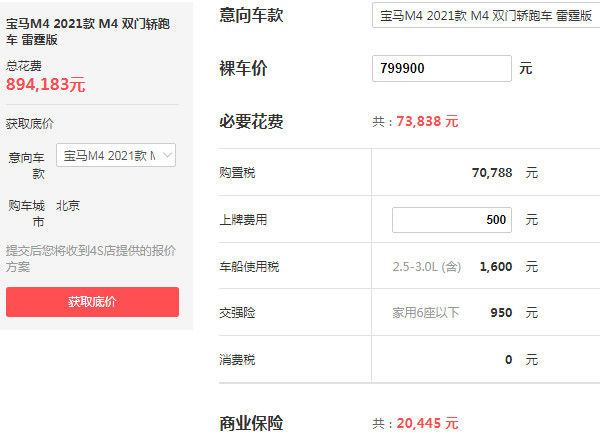The width and height of the screenshot is (600, 448).
Task: Click the 上牌费用 row label
Action: (x=243, y=220)
